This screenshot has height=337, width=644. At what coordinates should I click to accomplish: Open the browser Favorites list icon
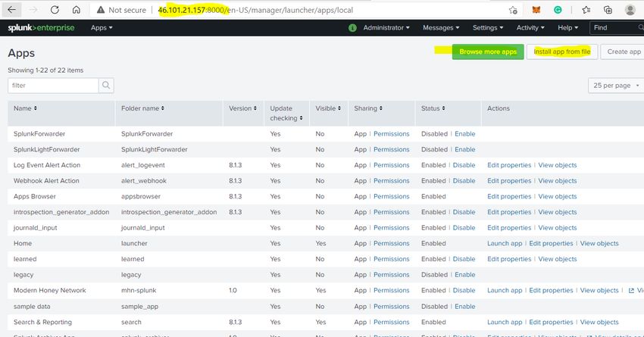pyautogui.click(x=586, y=10)
